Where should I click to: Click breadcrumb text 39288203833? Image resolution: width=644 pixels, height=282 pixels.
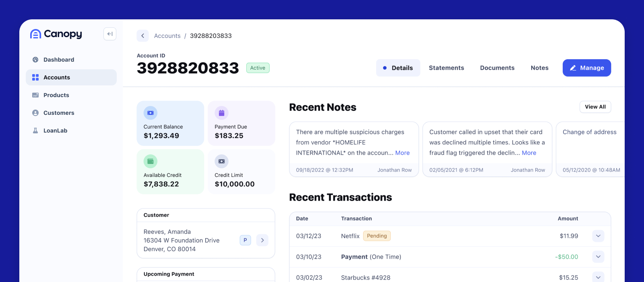point(211,36)
